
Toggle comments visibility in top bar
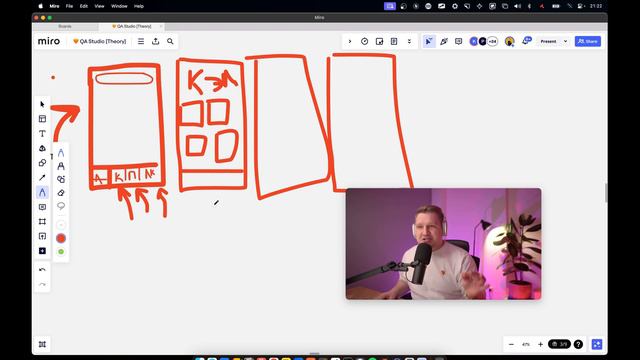(458, 41)
